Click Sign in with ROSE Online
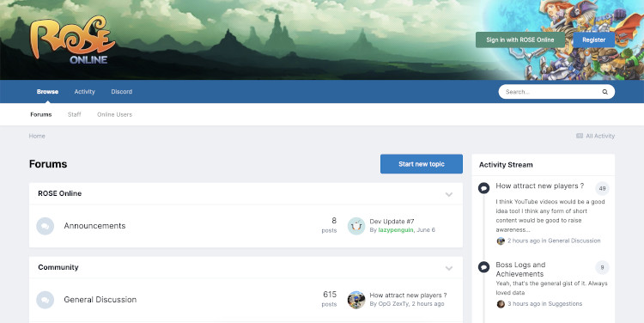The width and height of the screenshot is (644, 323). 520,40
